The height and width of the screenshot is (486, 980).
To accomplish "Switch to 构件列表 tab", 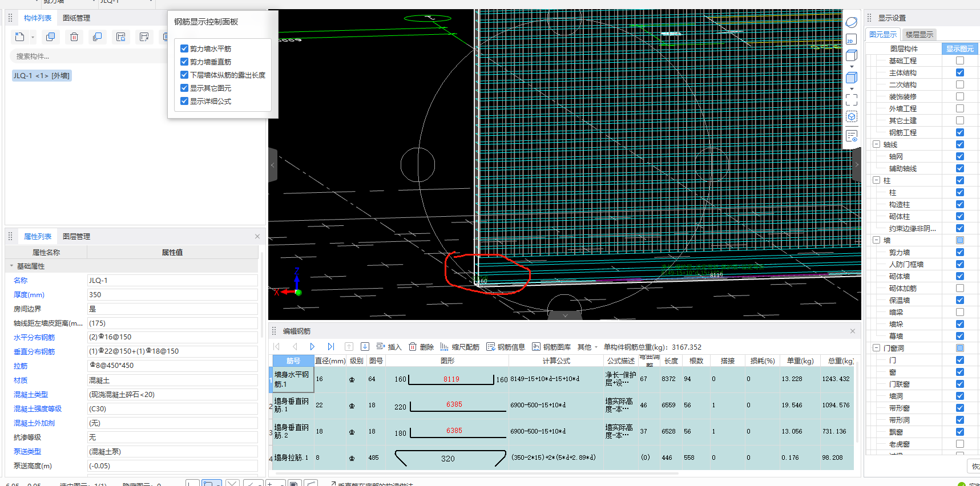I will pyautogui.click(x=38, y=18).
